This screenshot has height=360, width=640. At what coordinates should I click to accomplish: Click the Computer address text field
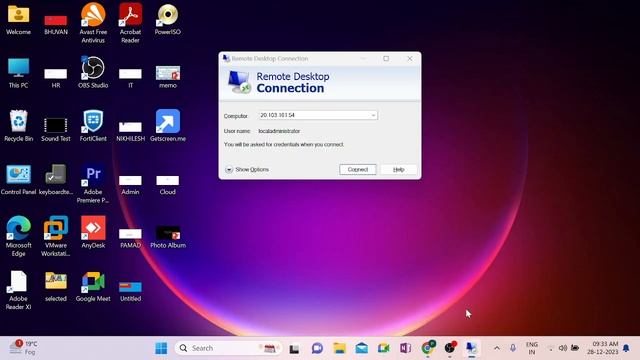[318, 116]
